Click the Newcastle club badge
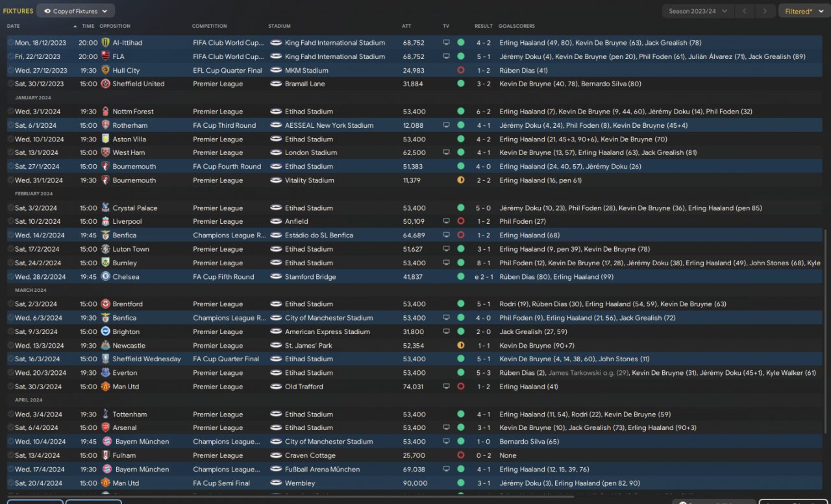 click(x=105, y=345)
